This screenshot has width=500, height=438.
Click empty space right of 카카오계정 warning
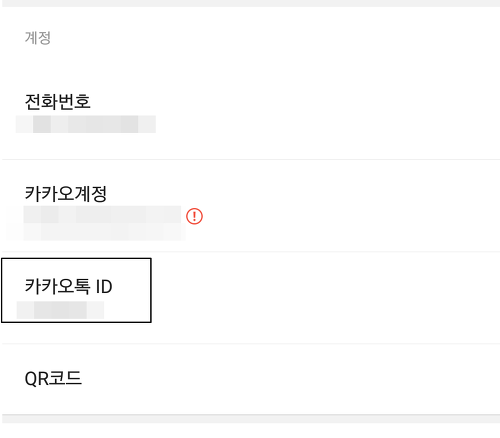coord(350,216)
